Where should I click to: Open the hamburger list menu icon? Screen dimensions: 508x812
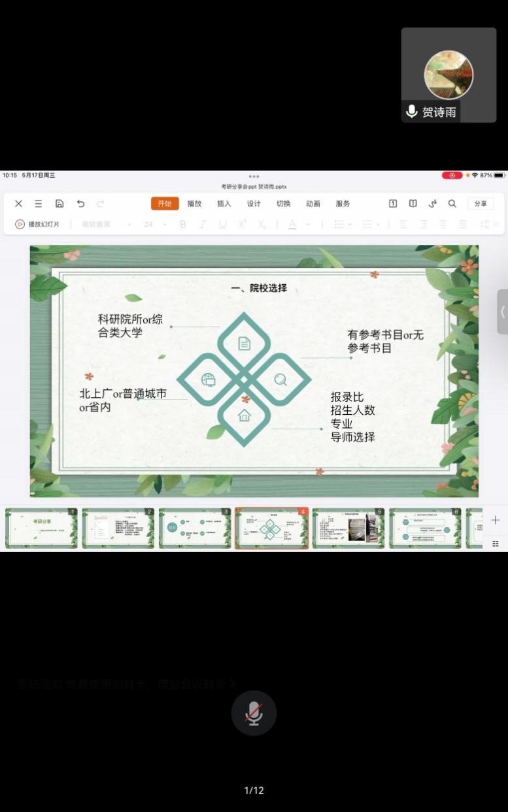pos(39,204)
